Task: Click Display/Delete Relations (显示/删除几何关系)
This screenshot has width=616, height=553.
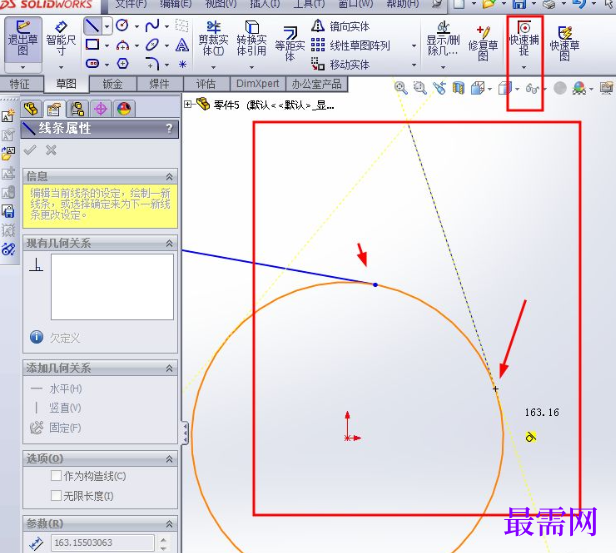Action: (443, 39)
